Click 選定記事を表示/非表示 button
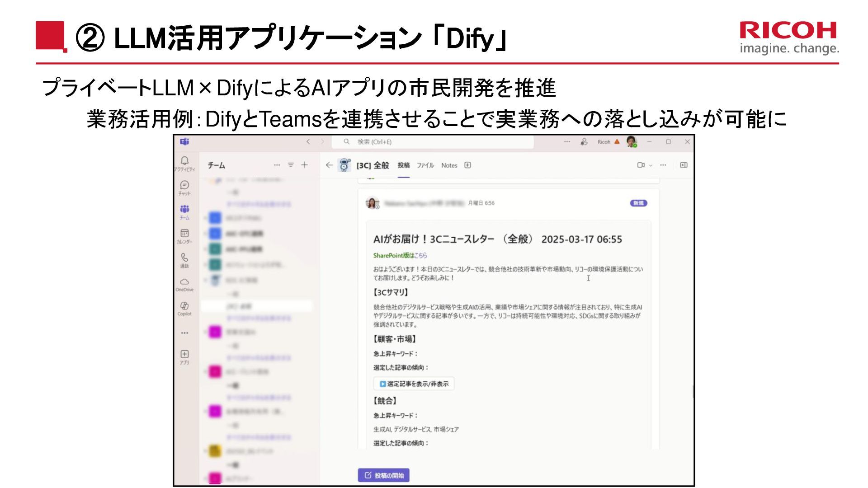Screen dimensions: 868x488 pos(414,384)
